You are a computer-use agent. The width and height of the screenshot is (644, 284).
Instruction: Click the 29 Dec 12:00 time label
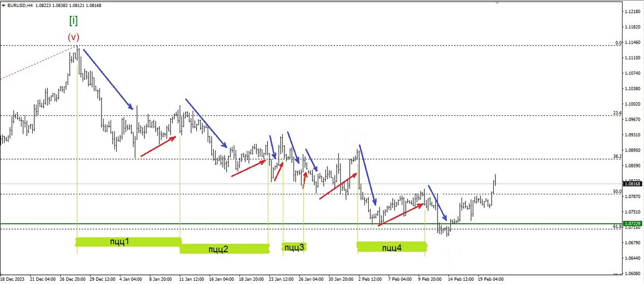pos(103,279)
